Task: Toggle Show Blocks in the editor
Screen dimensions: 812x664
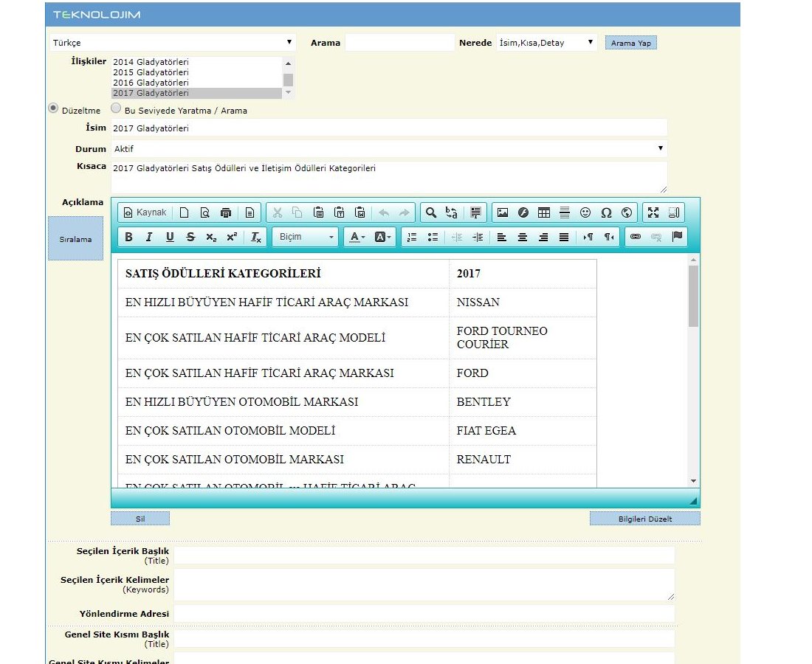Action: pyautogui.click(x=674, y=212)
